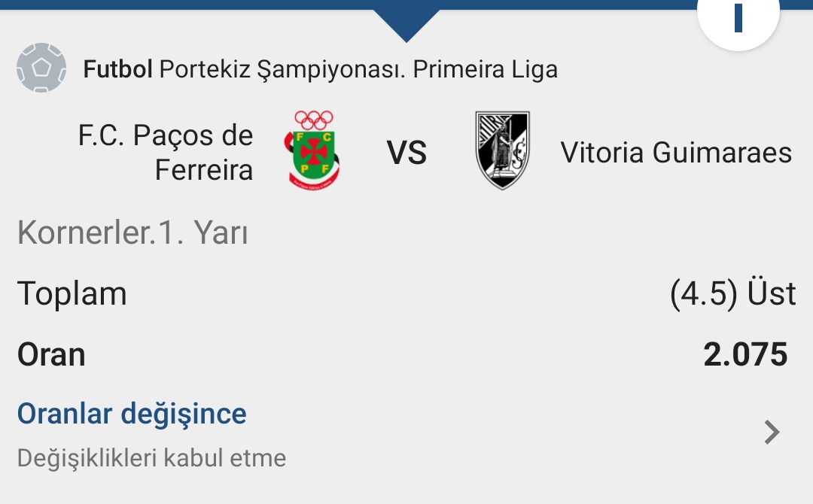Expand the Oranlar değişince chevron arrow
This screenshot has height=504, width=813.
pos(772,433)
